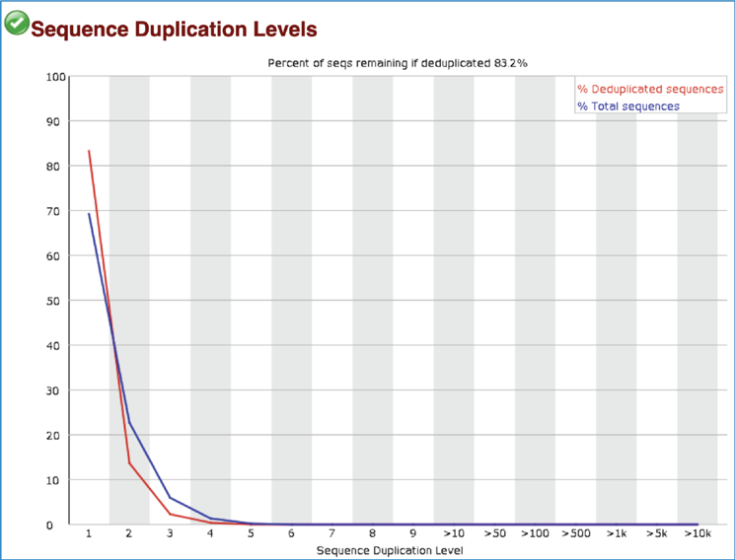Click the x-axis label 7
The height and width of the screenshot is (560, 735).
(x=331, y=533)
